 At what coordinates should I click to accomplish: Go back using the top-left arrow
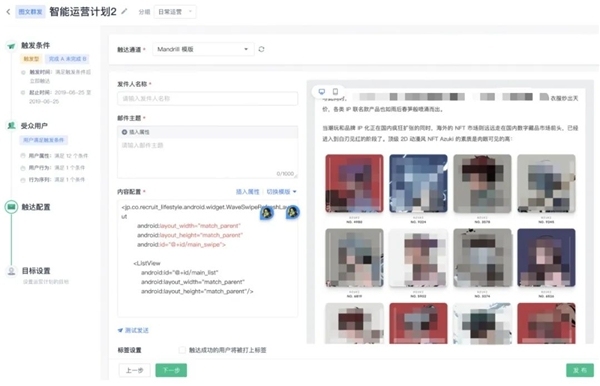tap(8, 12)
